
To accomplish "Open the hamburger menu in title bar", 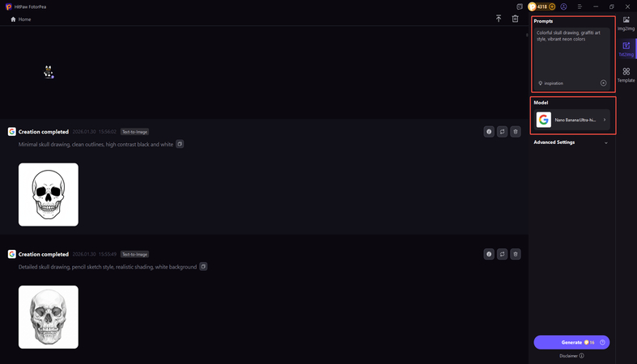I will (580, 6).
